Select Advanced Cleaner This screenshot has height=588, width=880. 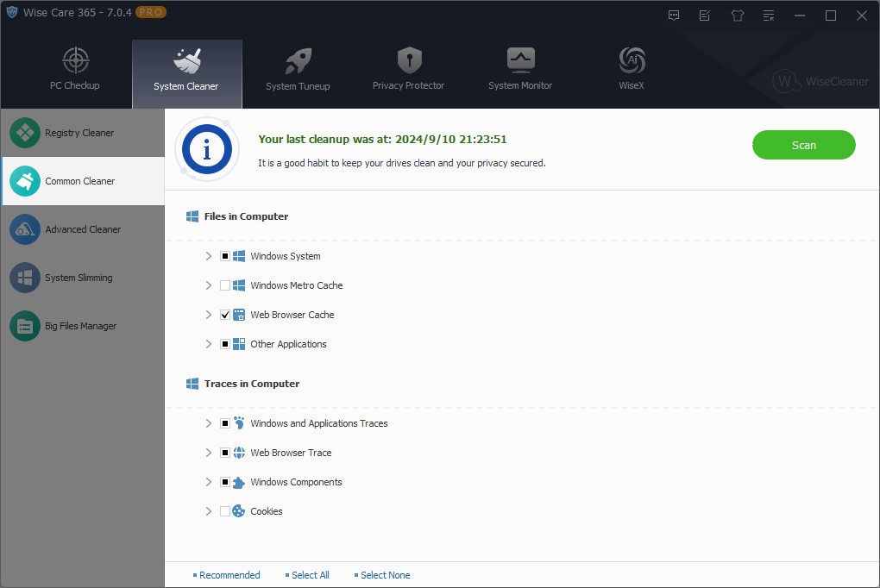[84, 229]
